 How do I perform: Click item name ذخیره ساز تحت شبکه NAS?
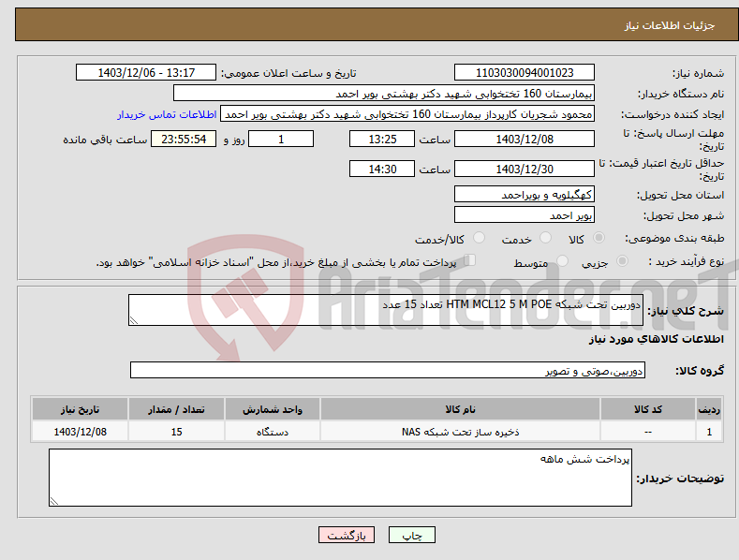click(460, 432)
